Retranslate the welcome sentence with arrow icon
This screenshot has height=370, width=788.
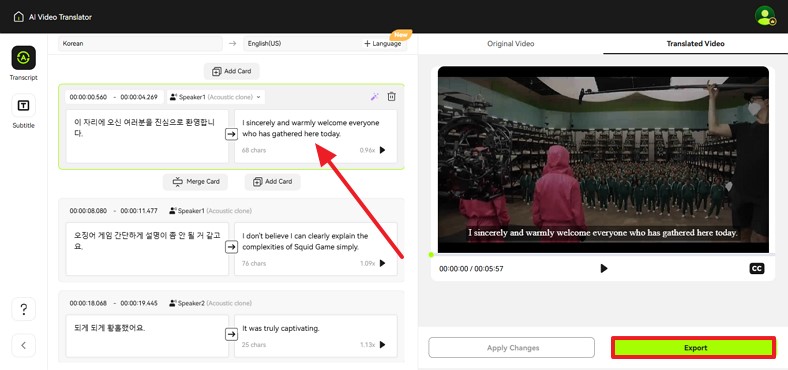click(x=231, y=134)
